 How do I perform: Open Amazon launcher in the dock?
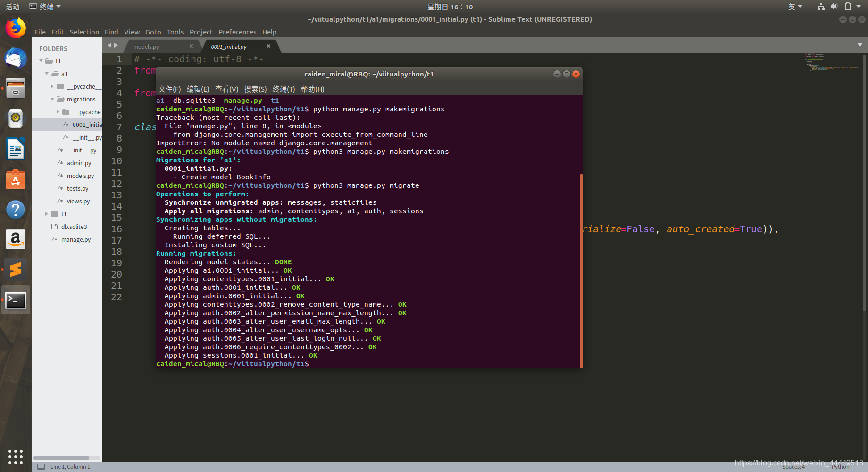[16, 239]
